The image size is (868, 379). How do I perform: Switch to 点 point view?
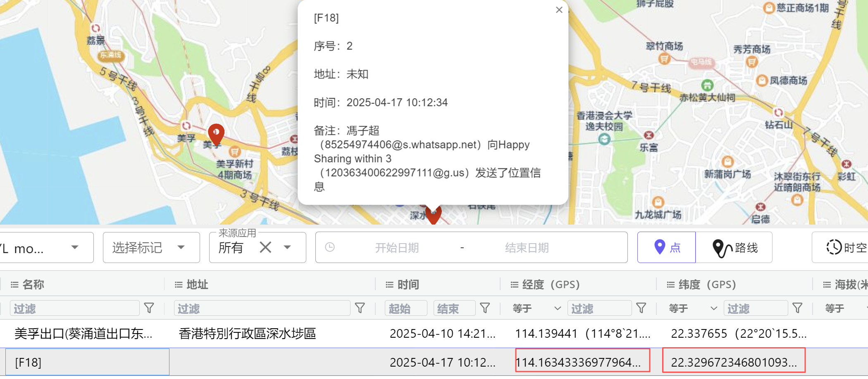[x=666, y=248]
